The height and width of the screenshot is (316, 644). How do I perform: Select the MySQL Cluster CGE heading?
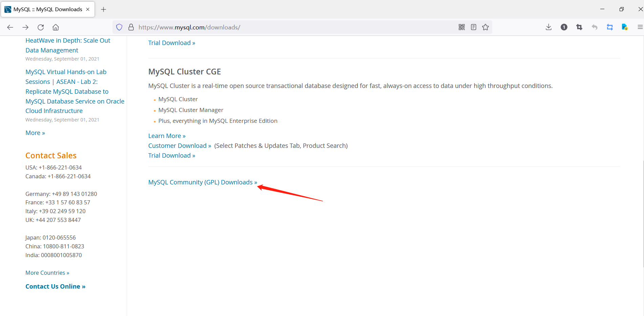click(185, 72)
